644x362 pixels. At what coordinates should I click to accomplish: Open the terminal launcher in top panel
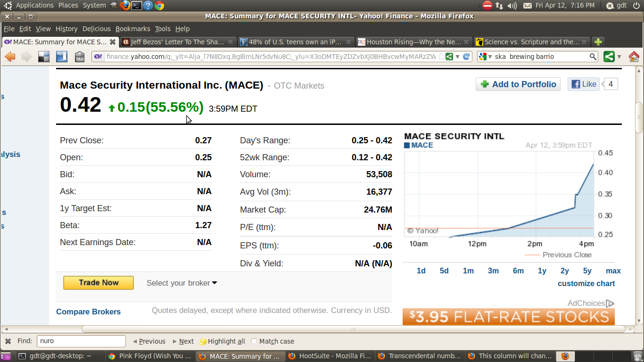pos(136,5)
